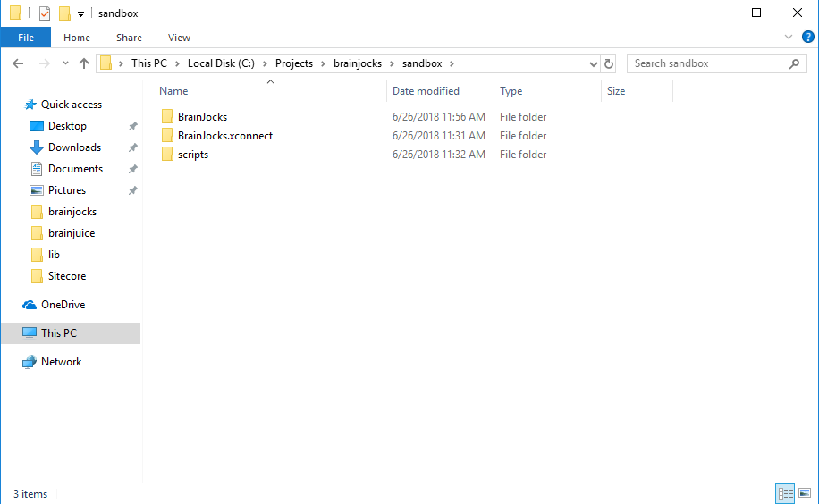Select Quick access in navigation pane
The height and width of the screenshot is (504, 819).
tap(72, 105)
